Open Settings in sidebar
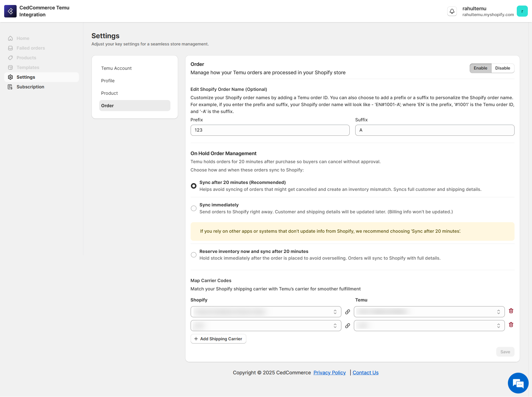 pyautogui.click(x=42, y=77)
